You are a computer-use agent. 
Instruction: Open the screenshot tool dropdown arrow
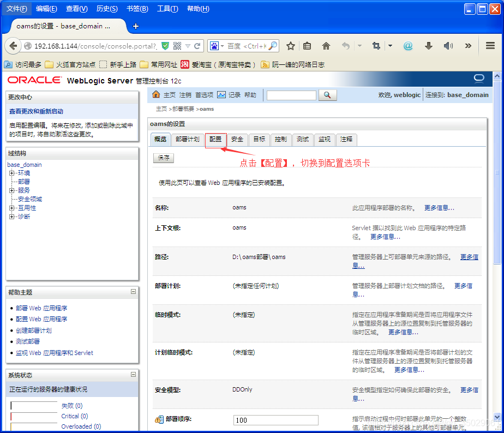(x=390, y=46)
